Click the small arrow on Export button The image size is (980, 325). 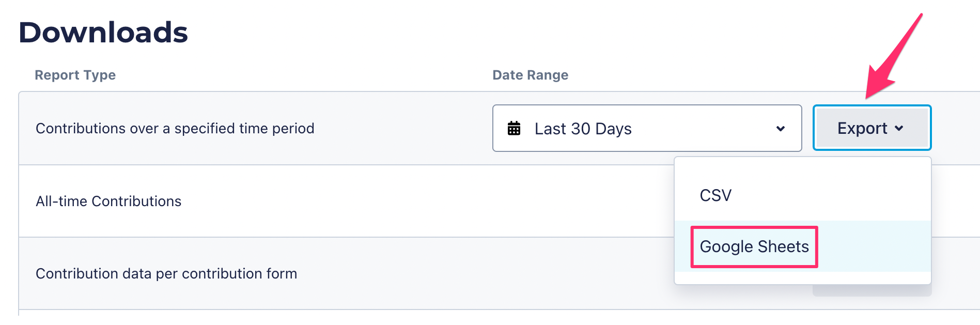click(x=899, y=128)
